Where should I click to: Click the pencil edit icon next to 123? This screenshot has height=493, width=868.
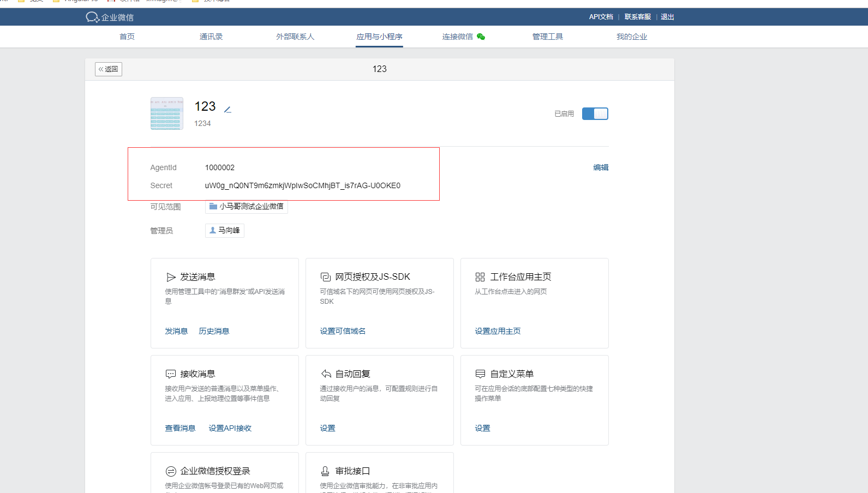pyautogui.click(x=228, y=110)
